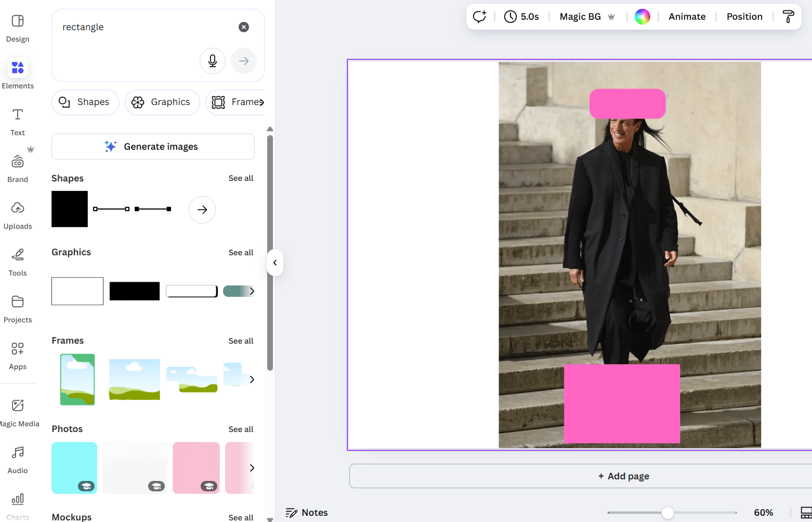The image size is (812, 522).
Task: Add the cyan photo
Action: coord(74,468)
